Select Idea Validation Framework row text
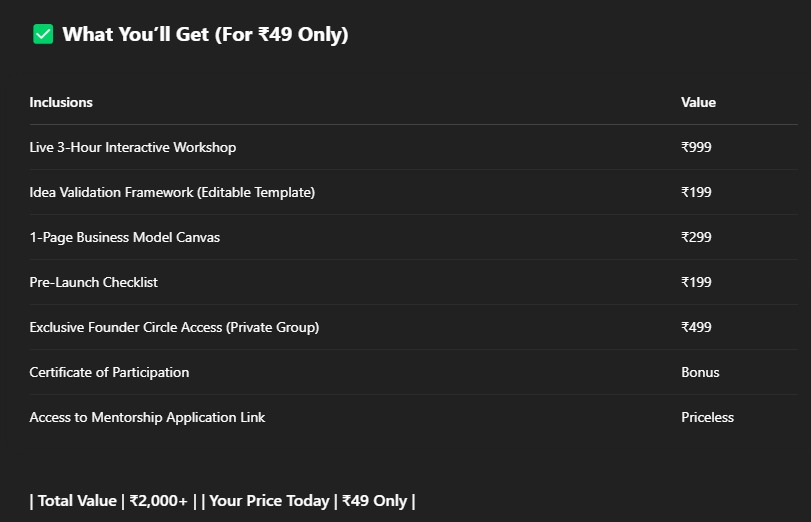Image resolution: width=811 pixels, height=522 pixels. click(x=172, y=192)
